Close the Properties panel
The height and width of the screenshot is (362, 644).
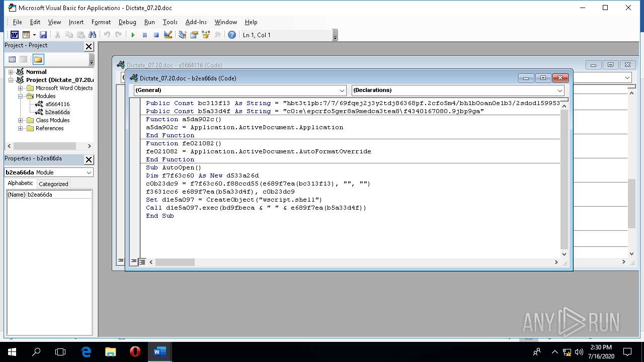[x=89, y=159]
